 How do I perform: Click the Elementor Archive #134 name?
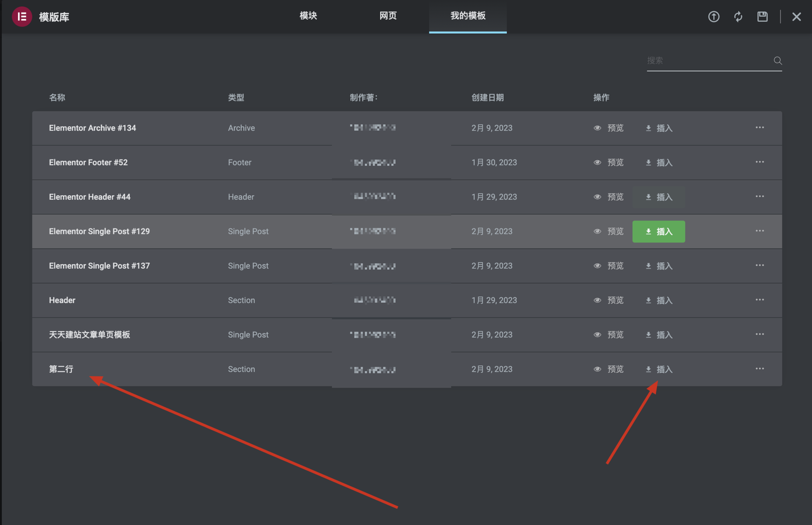pos(92,128)
